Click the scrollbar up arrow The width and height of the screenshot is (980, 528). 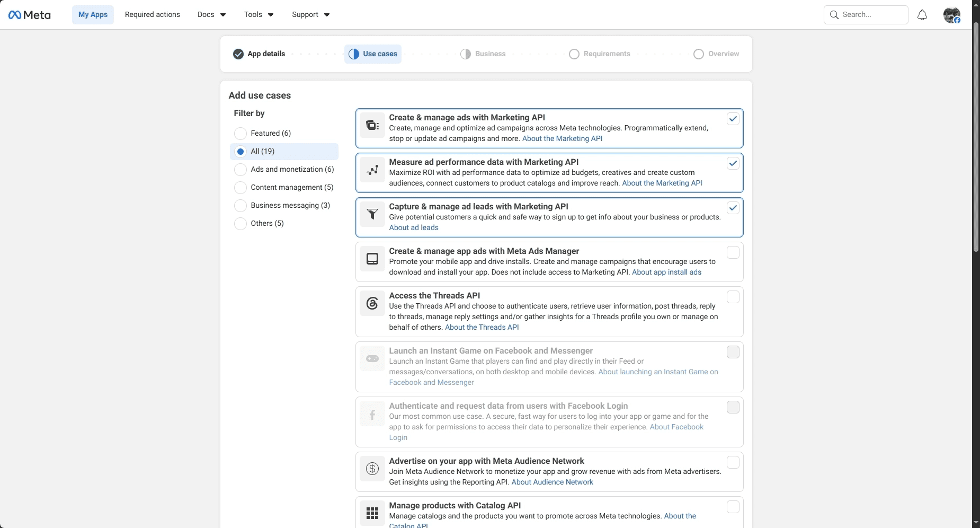pos(976,4)
